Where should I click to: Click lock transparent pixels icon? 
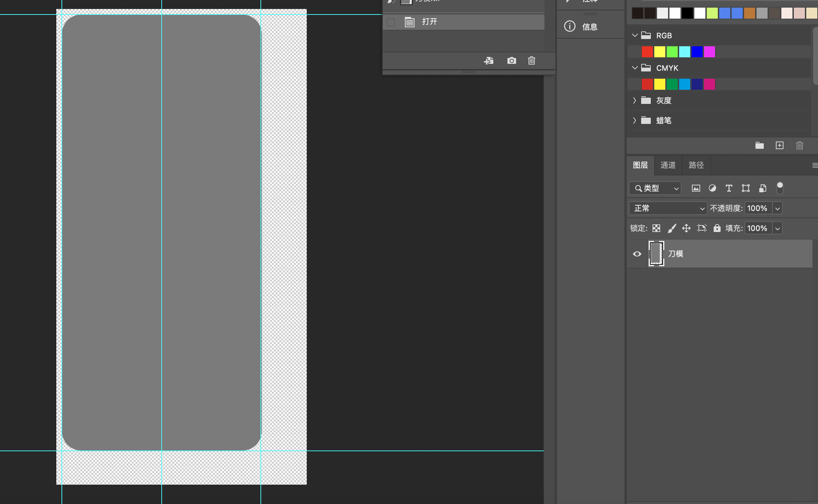coord(656,228)
